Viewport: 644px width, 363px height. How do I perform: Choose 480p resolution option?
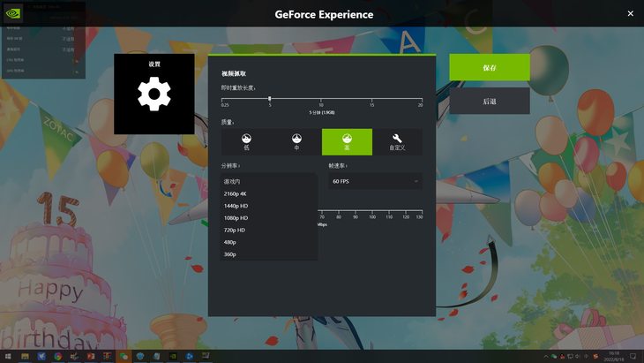(269, 242)
